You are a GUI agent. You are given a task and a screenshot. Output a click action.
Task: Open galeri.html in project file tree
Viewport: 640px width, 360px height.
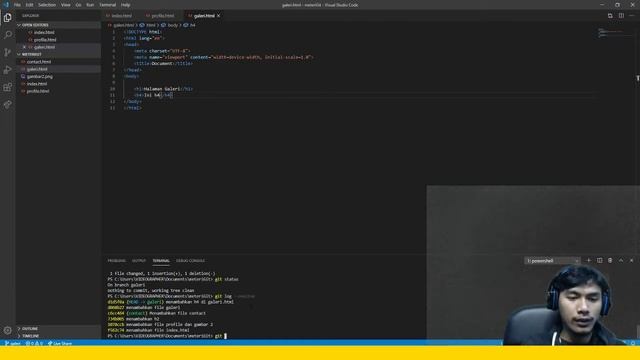click(x=58, y=69)
